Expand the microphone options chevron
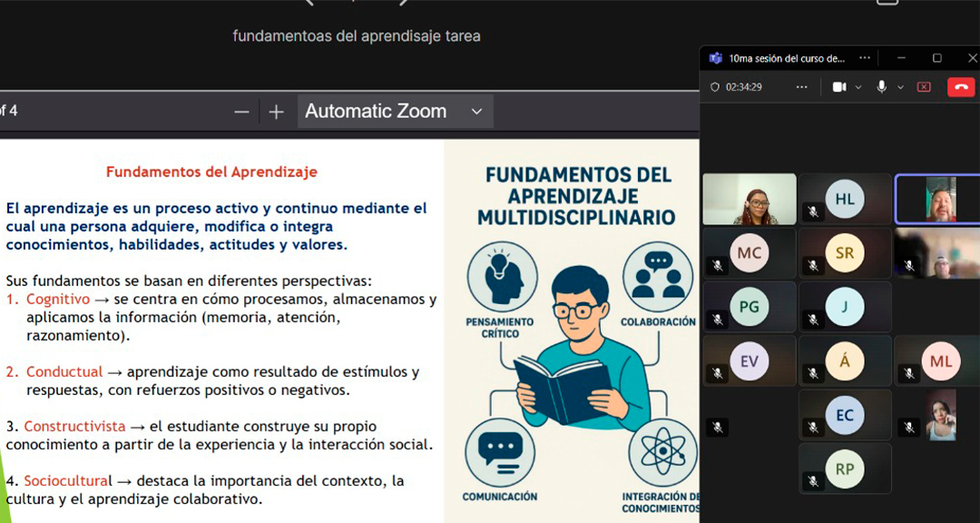This screenshot has height=523, width=980. 901,87
